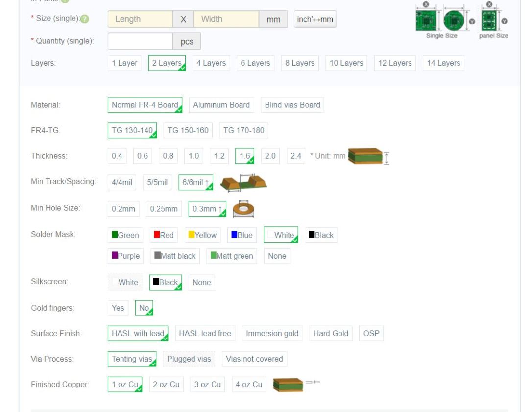Choose Vias not covered option

point(254,359)
